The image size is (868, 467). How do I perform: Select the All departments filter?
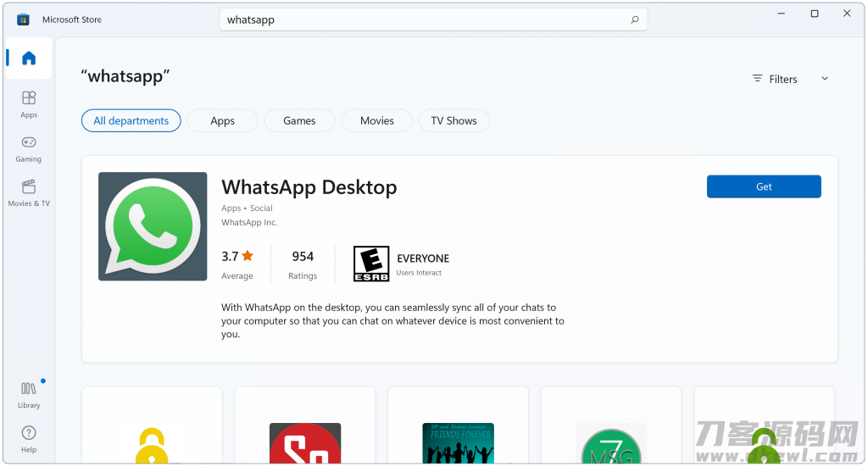click(131, 120)
